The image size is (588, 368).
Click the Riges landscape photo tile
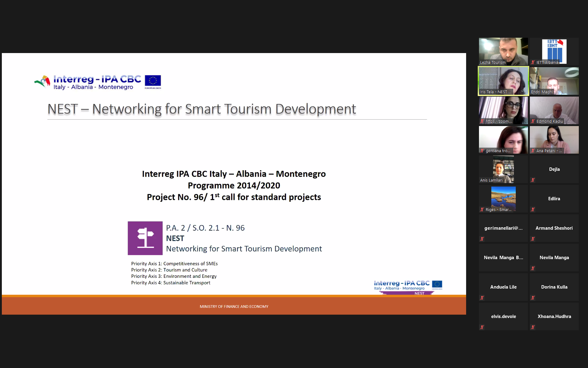(x=503, y=198)
